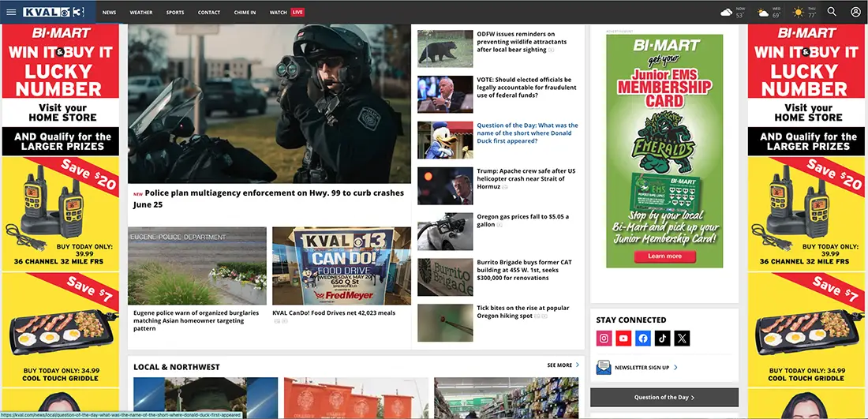This screenshot has height=419, width=868.
Task: Click the KVAL 13 logo
Action: pyautogui.click(x=54, y=12)
